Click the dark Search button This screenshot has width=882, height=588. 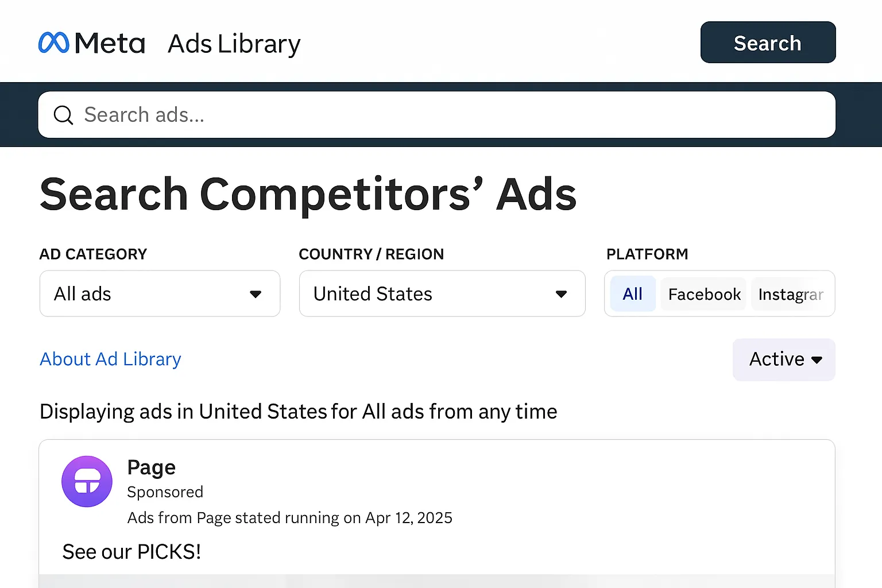click(768, 42)
